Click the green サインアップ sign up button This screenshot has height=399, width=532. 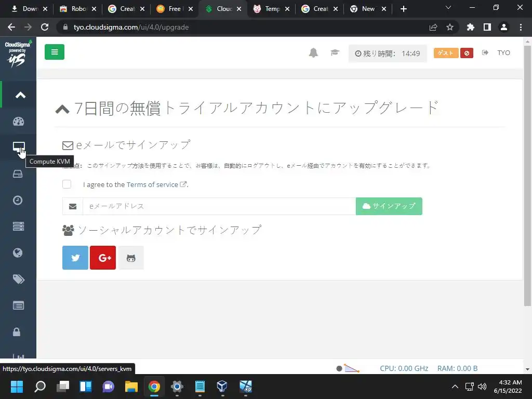[389, 206]
